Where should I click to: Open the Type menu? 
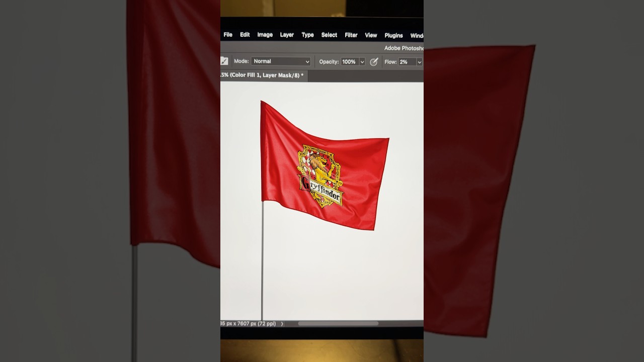tap(307, 35)
